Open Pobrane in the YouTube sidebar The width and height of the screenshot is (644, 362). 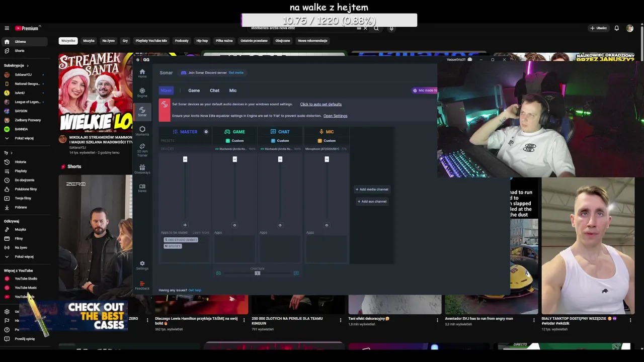25,207
